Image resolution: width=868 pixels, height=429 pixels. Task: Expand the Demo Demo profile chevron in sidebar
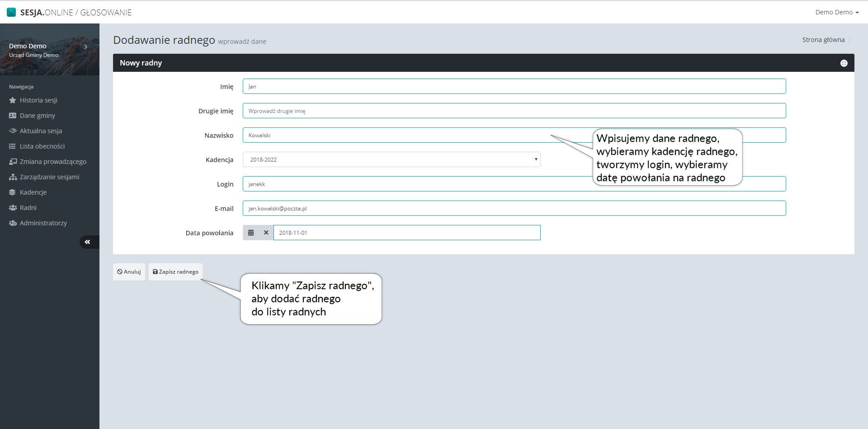tap(85, 47)
